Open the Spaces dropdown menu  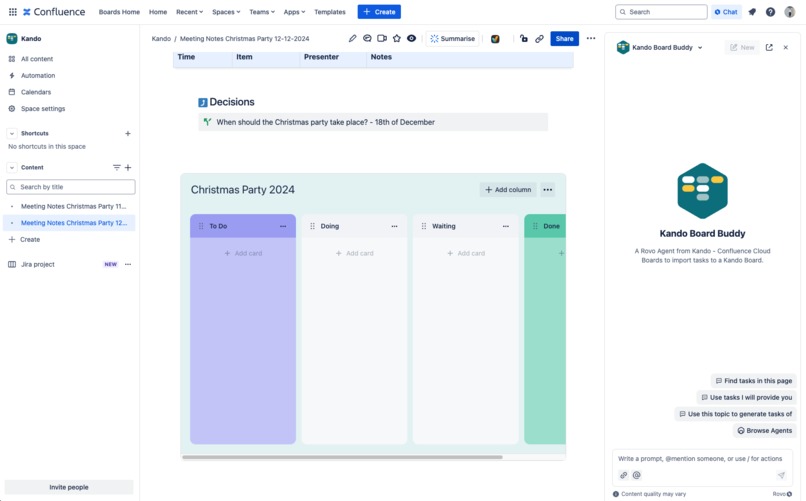(226, 12)
